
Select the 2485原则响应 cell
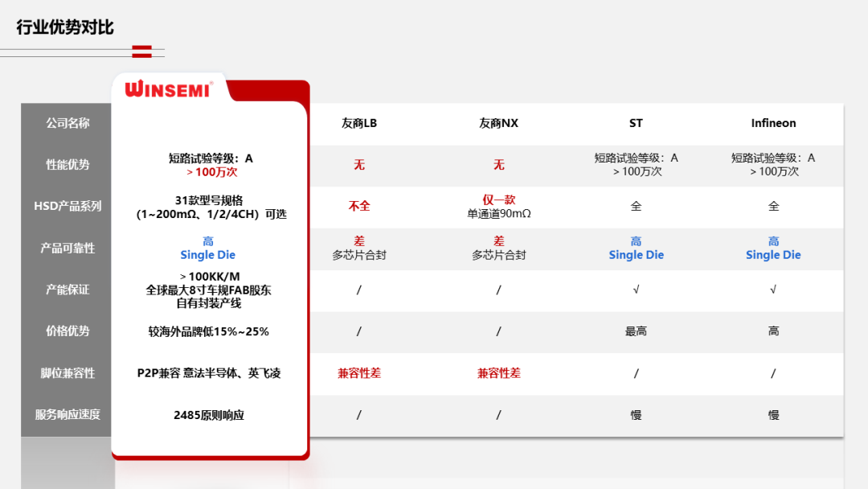[x=208, y=415]
